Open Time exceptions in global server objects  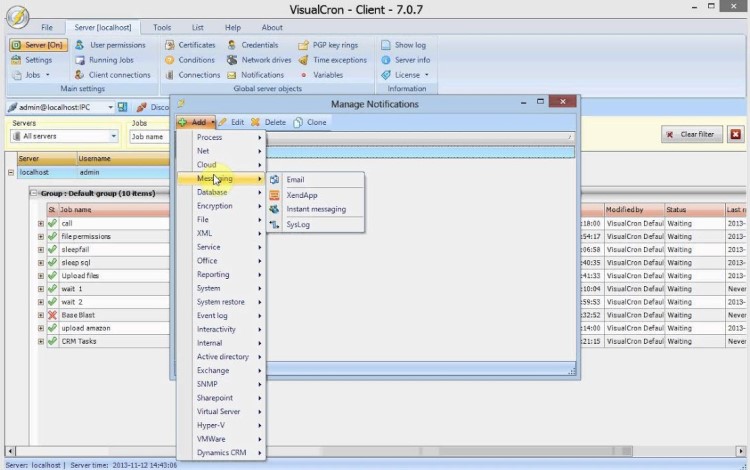[x=304, y=60]
